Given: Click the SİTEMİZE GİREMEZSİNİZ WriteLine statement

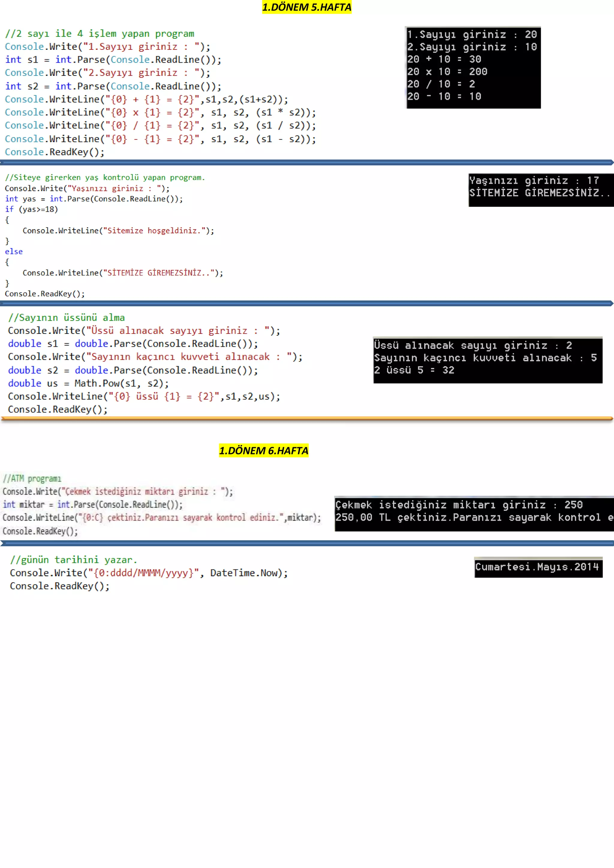Looking at the screenshot, I should [x=123, y=272].
